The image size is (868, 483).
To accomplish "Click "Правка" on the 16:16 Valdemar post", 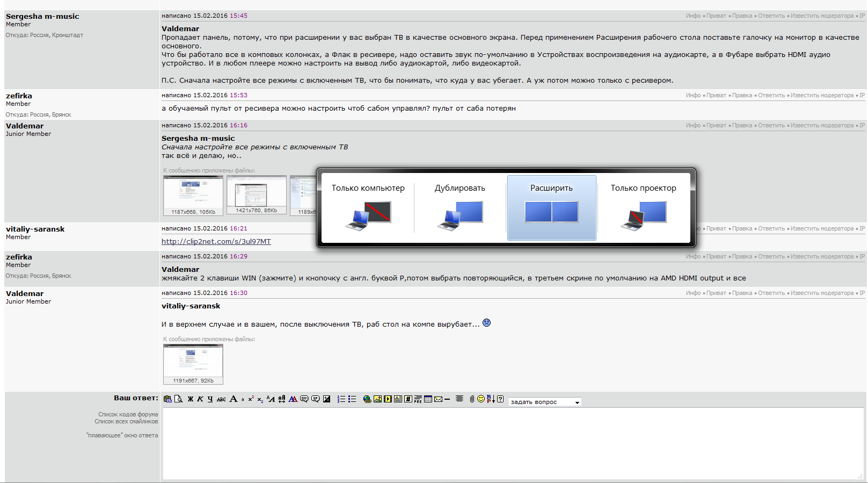I will click(x=742, y=125).
